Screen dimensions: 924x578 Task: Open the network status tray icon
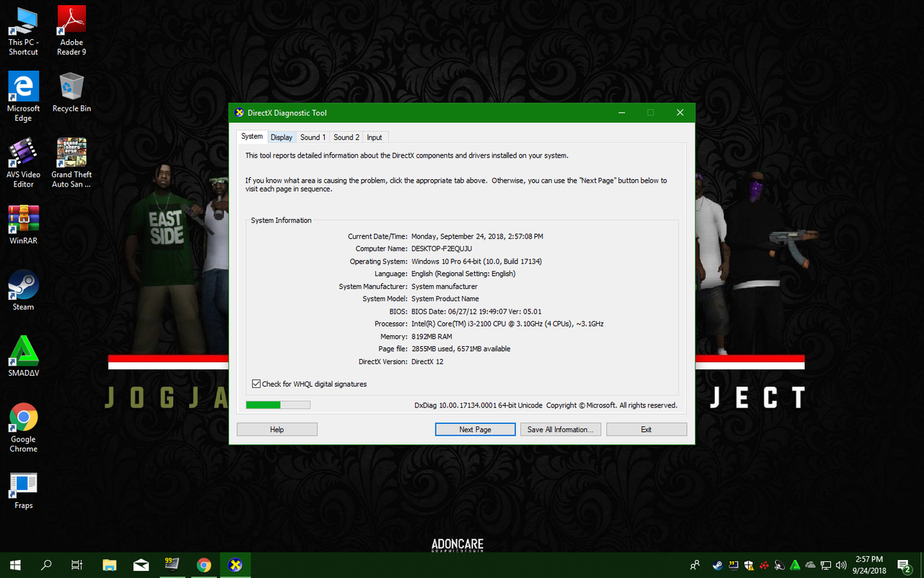click(825, 565)
